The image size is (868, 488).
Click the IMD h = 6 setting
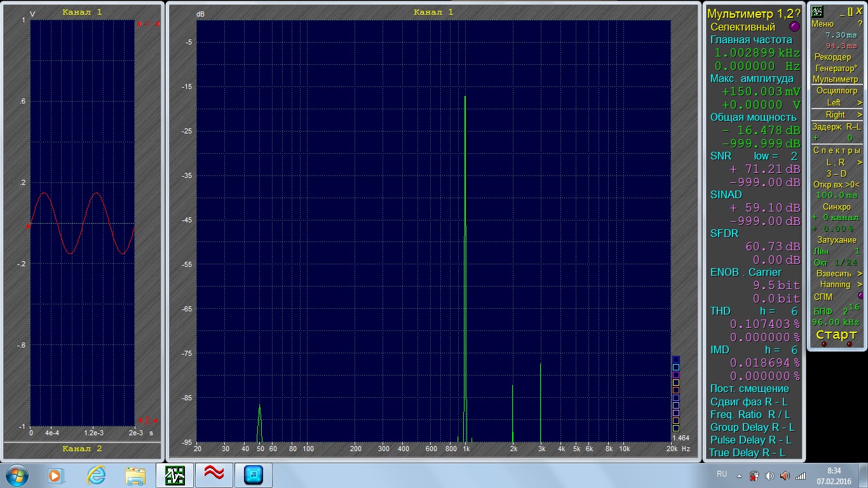tap(754, 350)
